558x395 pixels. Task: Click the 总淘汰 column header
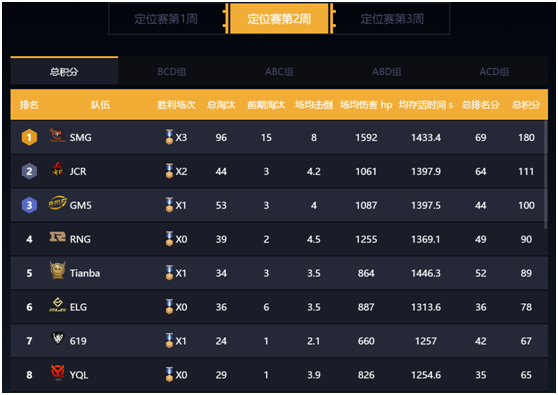[221, 105]
